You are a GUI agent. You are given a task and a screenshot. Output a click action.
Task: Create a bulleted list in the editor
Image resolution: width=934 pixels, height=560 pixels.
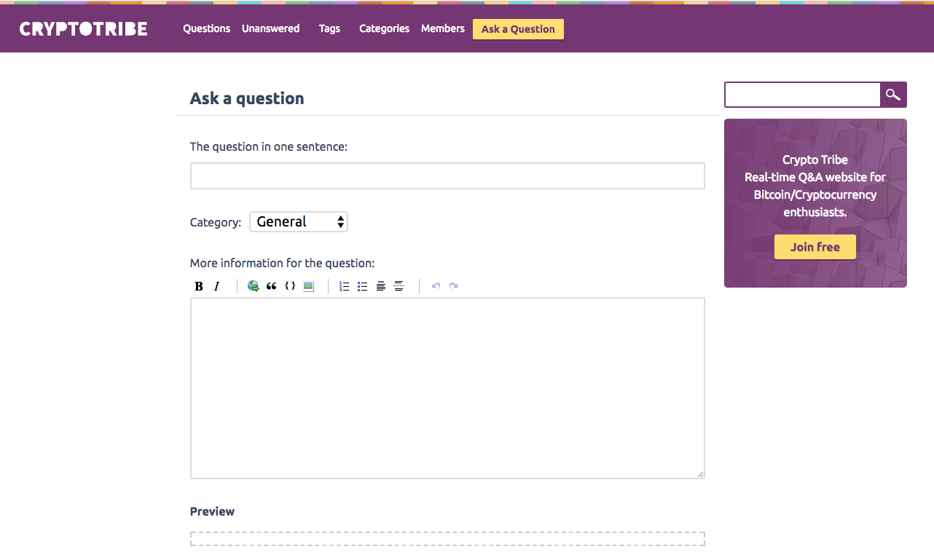click(x=363, y=286)
